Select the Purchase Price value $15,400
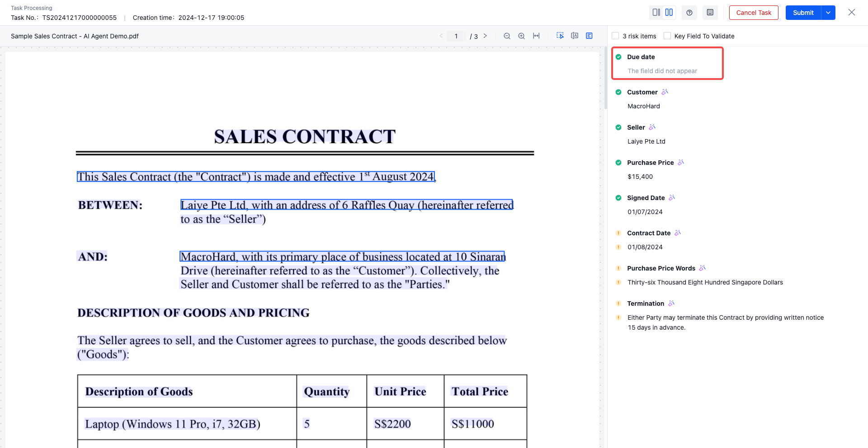 coord(640,177)
